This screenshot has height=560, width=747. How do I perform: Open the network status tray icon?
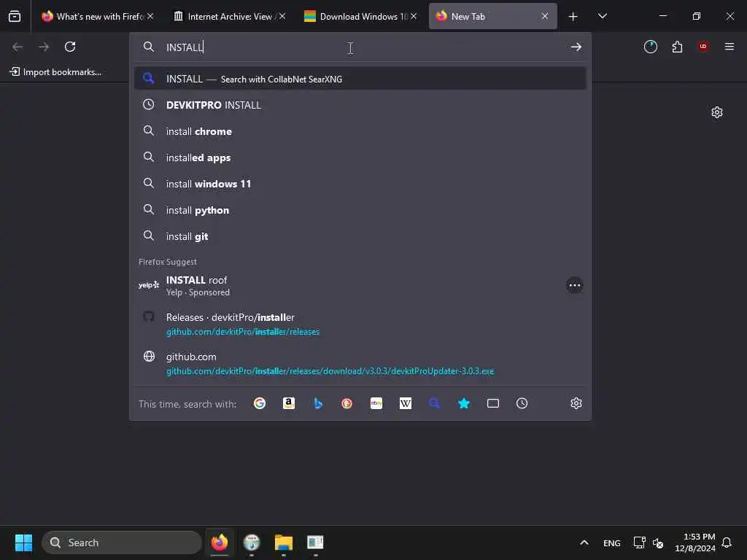639,542
